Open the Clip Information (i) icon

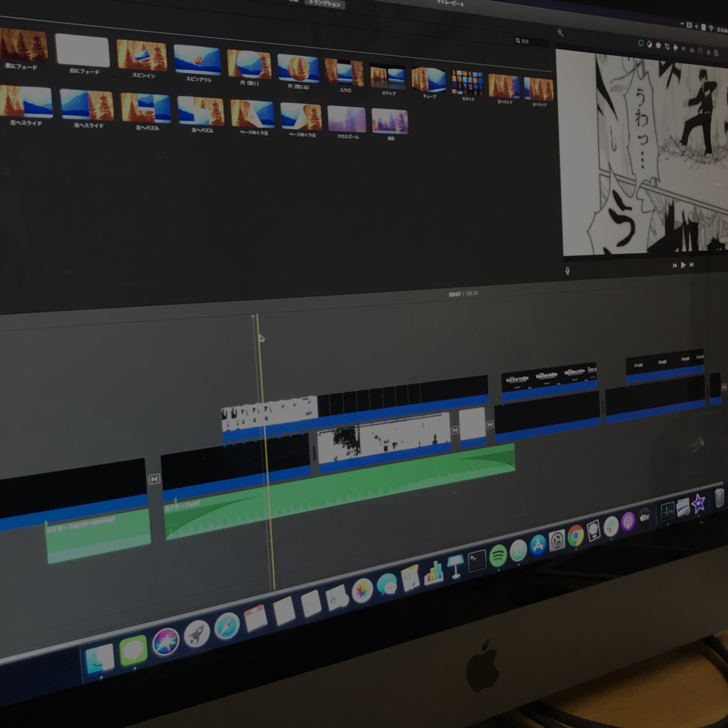click(716, 53)
